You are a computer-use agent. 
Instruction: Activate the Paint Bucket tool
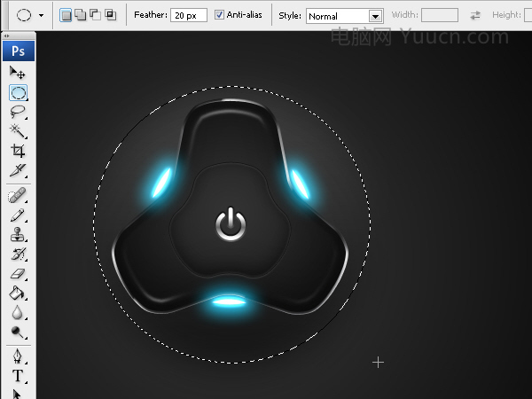[18, 293]
